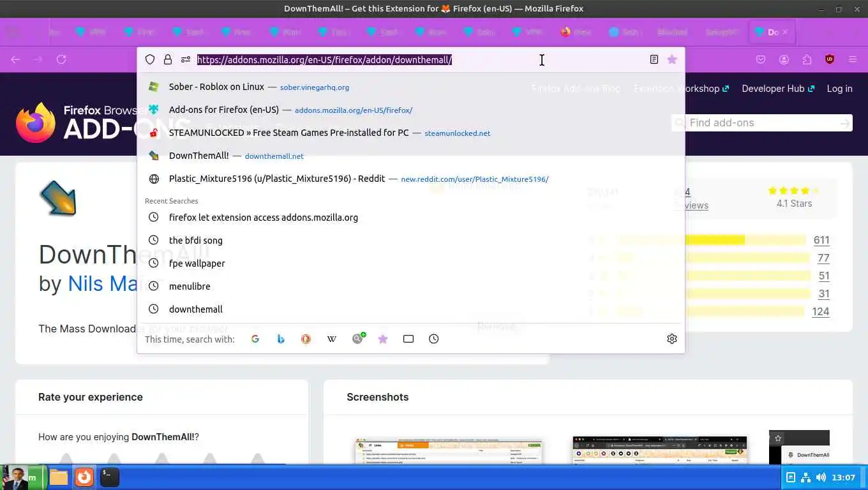Image resolution: width=868 pixels, height=490 pixels.
Task: Search open tabs using the tab shortcut
Action: [408, 339]
